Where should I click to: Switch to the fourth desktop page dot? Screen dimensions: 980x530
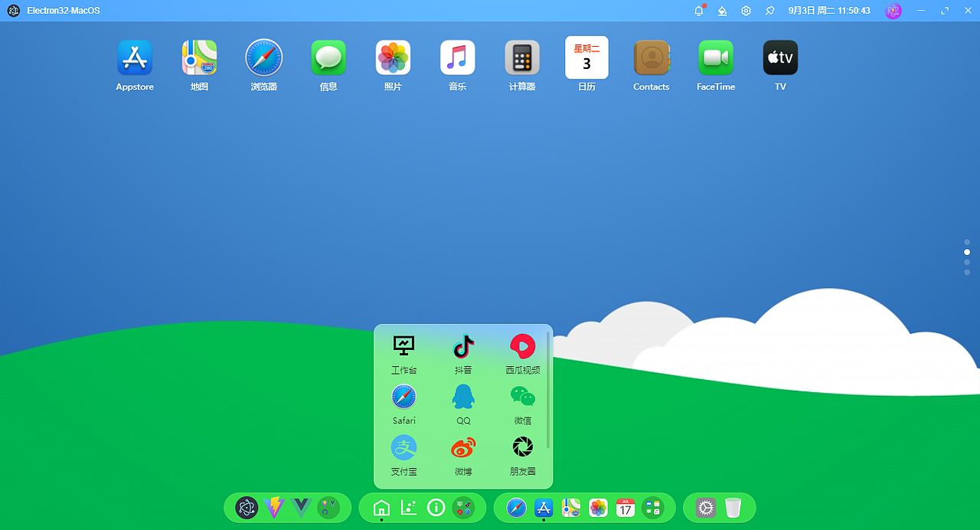tap(967, 272)
